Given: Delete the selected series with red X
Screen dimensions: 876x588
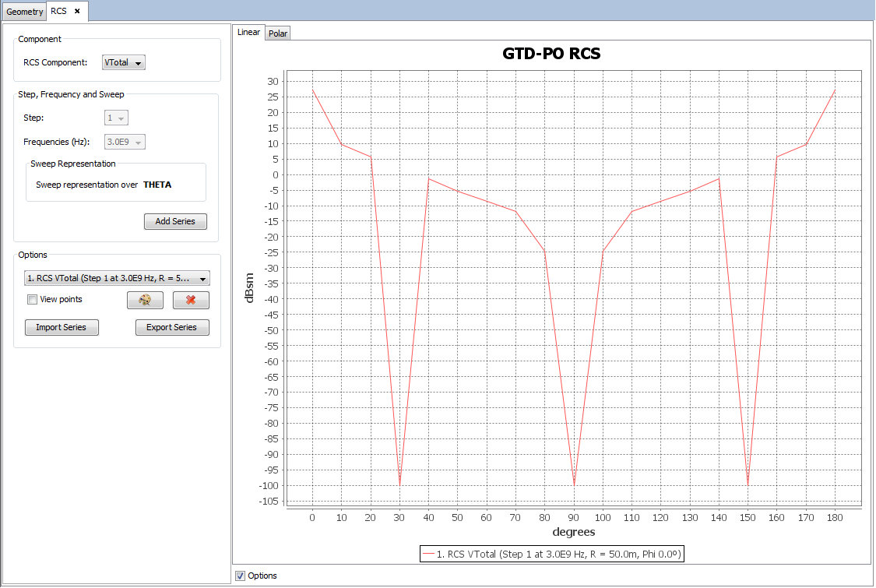Looking at the screenshot, I should 191,301.
